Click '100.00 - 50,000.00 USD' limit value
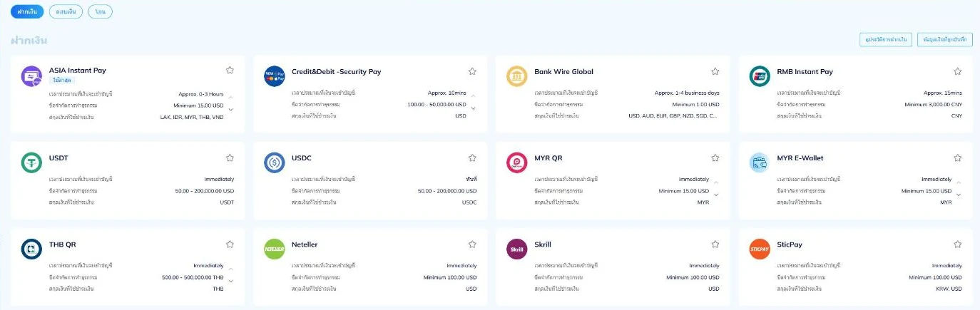980x310 pixels. tap(437, 104)
